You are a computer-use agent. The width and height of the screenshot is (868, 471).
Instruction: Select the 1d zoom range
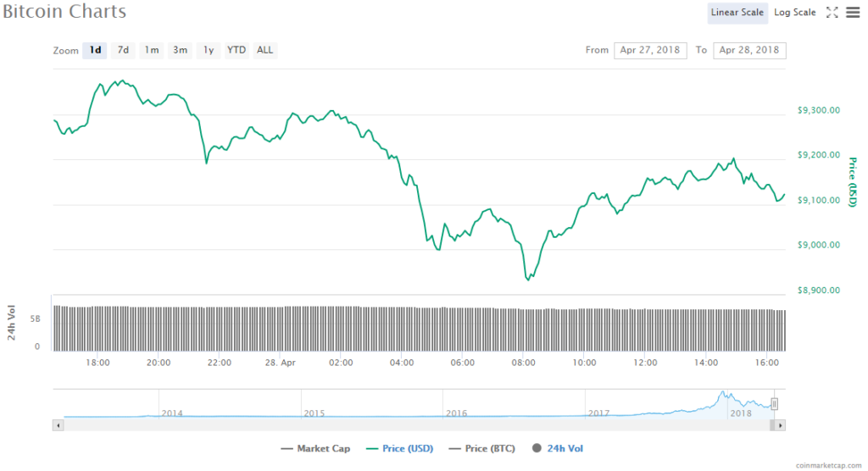pos(96,50)
